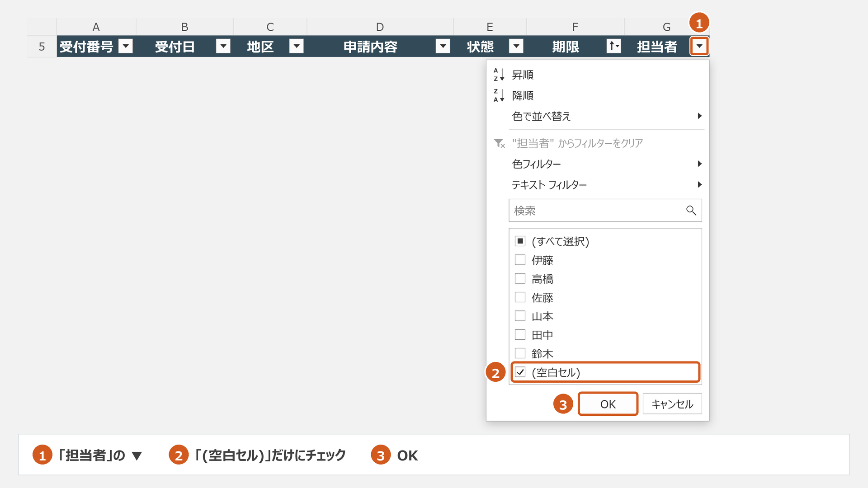Check the 伊藤 checkbox

pos(520,260)
